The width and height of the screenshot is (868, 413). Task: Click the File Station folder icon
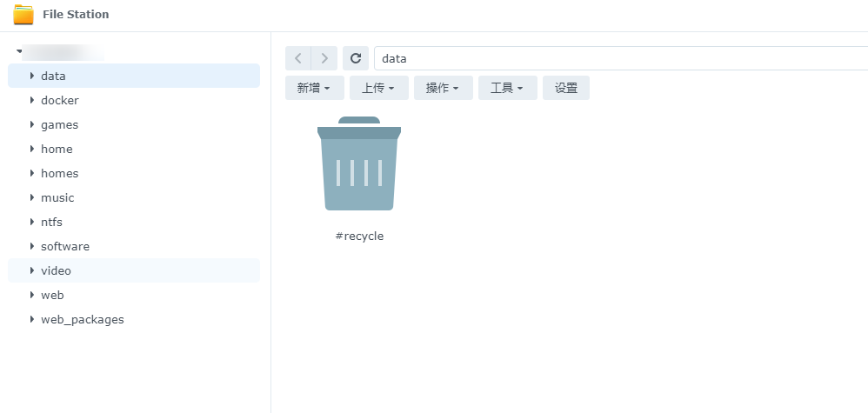point(23,15)
